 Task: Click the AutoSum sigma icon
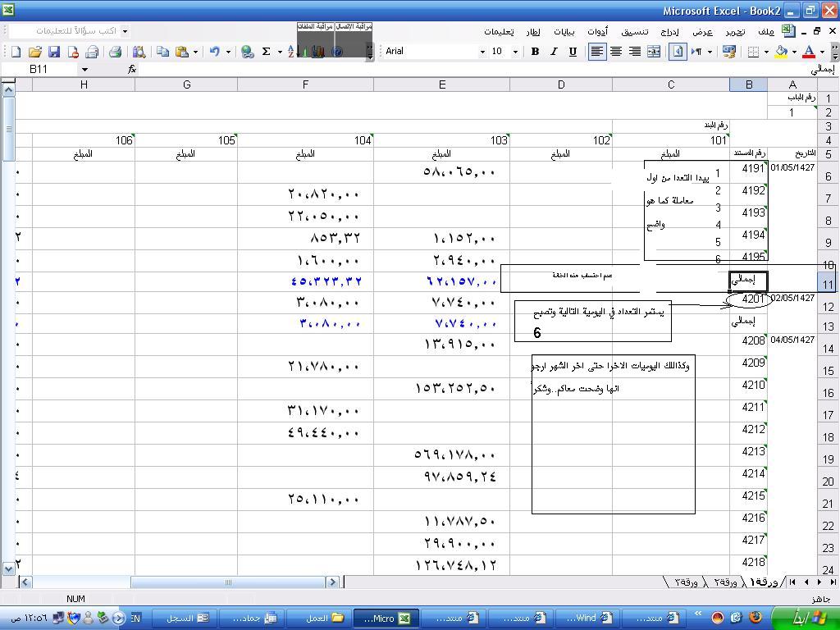point(266,52)
